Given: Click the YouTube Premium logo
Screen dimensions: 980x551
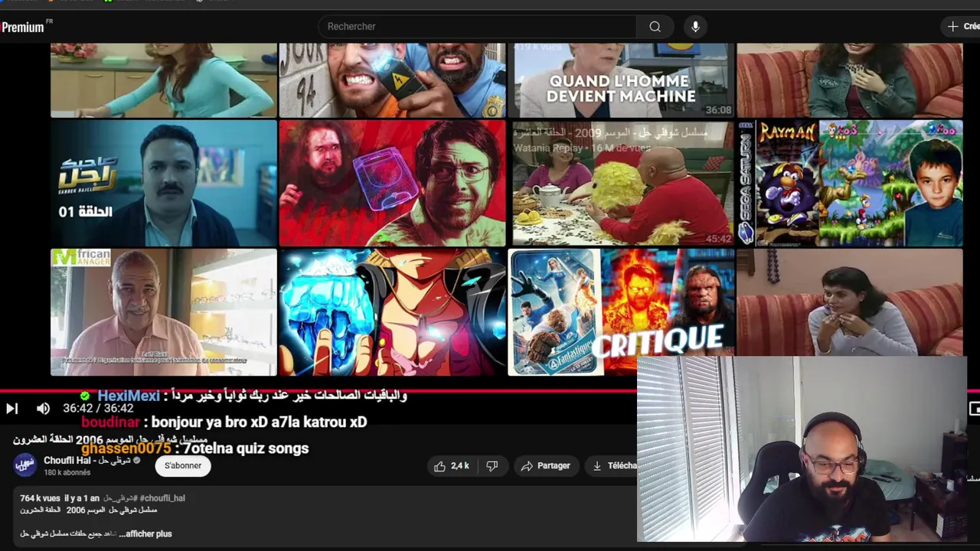Looking at the screenshot, I should click(26, 27).
